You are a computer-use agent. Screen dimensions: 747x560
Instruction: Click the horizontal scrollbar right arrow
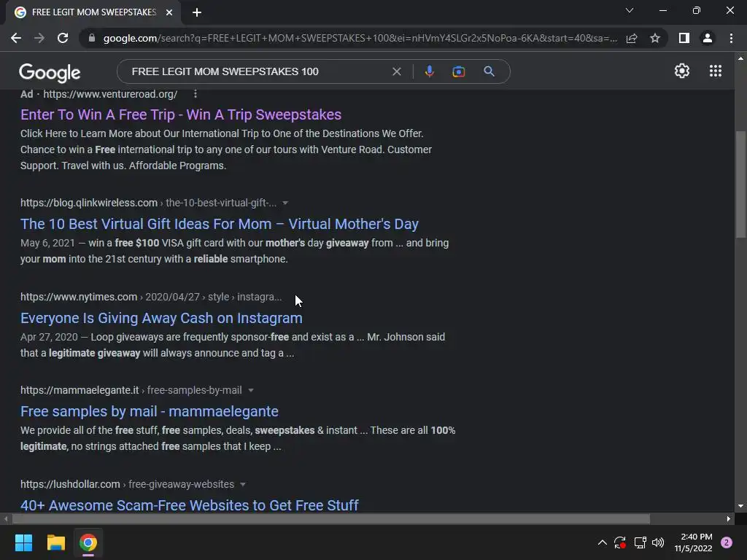pos(729,518)
